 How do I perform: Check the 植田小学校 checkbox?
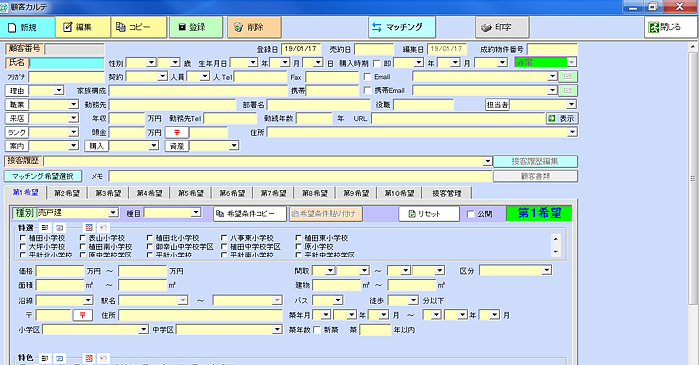(x=22, y=238)
